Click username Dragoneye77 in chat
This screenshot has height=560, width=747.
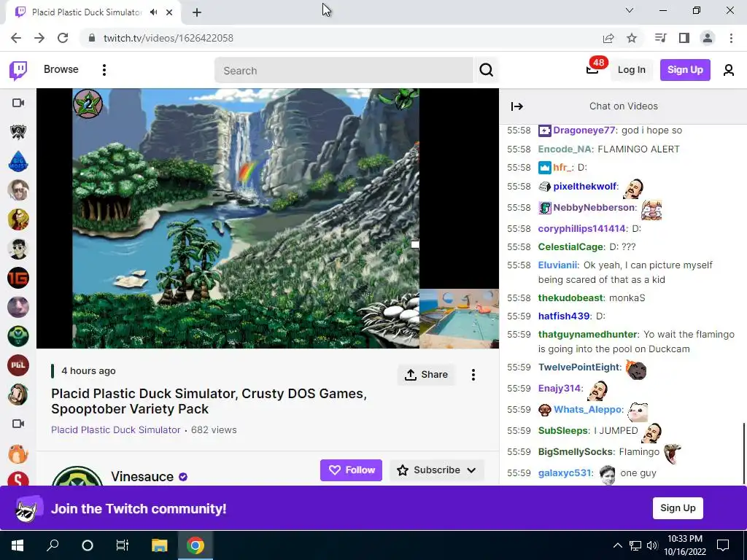click(584, 131)
